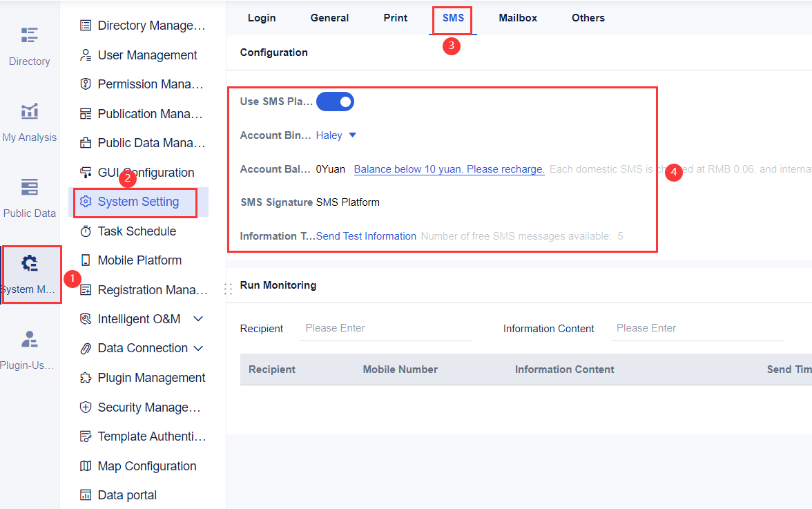Click the recharge balance link
This screenshot has height=509, width=812.
[449, 169]
